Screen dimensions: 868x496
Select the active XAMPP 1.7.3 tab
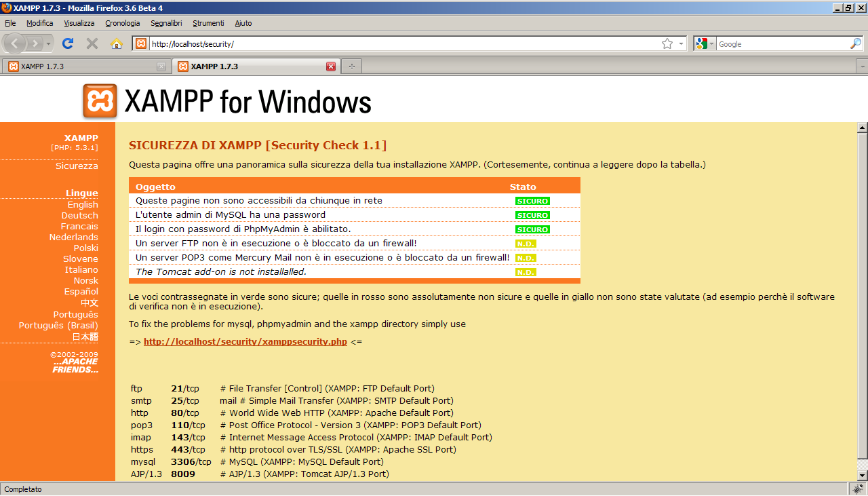click(x=256, y=66)
